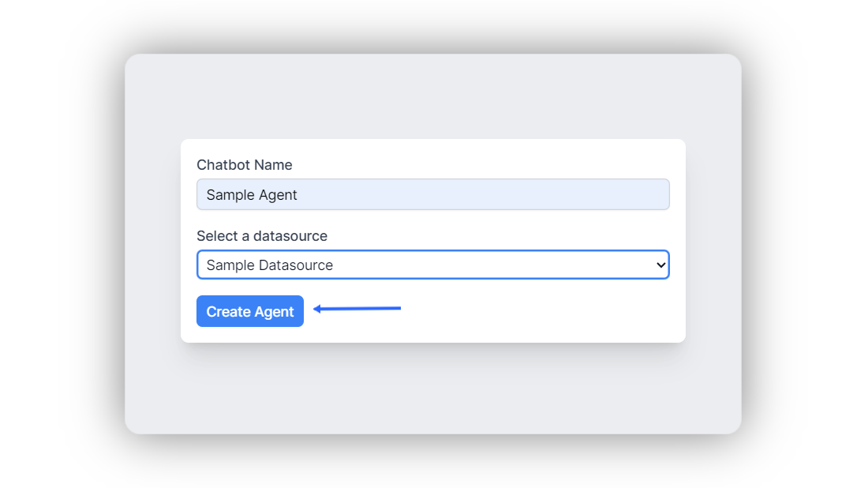This screenshot has height=488, width=868.
Task: Focus the Chatbot Name input field
Action: point(432,194)
